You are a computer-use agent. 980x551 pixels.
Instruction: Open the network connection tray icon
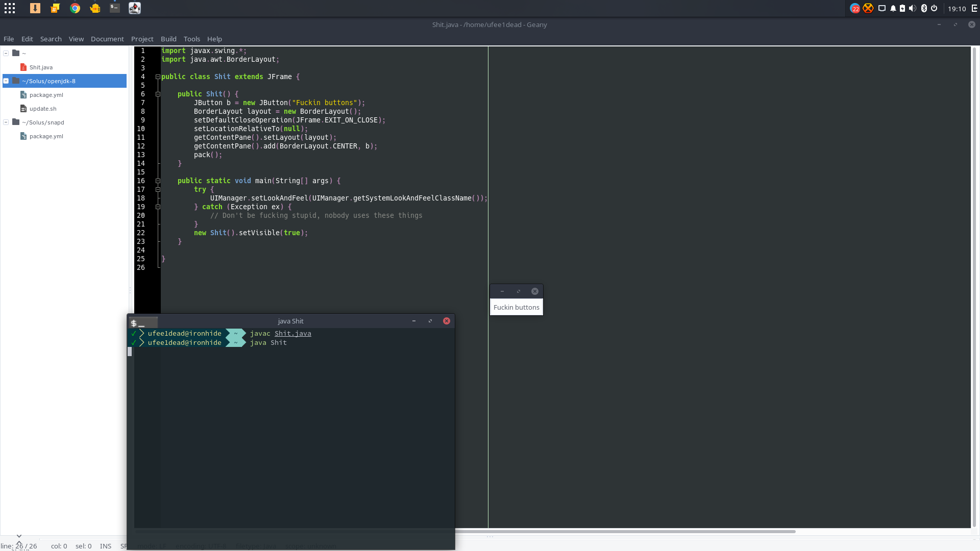pyautogui.click(x=881, y=8)
